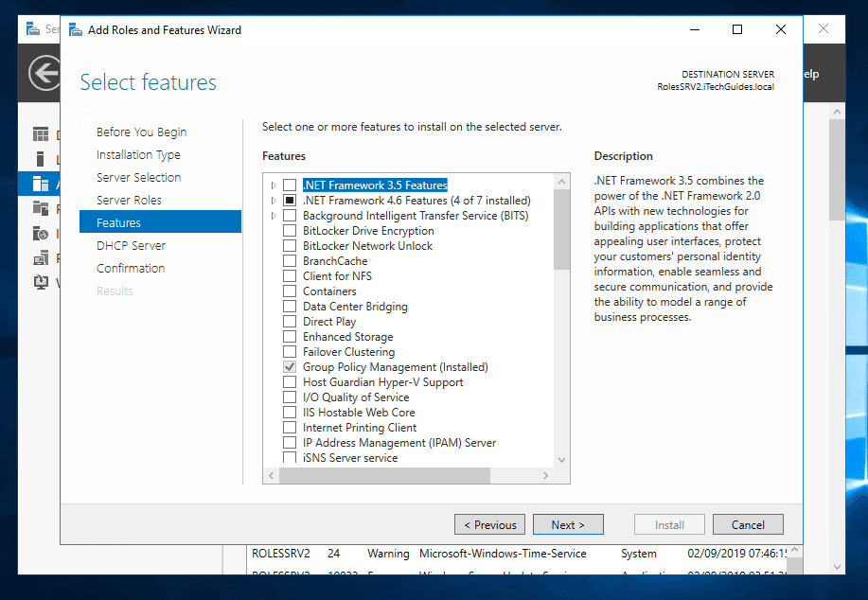The width and height of the screenshot is (868, 600).
Task: Click features list scroll right arrow
Action: pos(546,475)
